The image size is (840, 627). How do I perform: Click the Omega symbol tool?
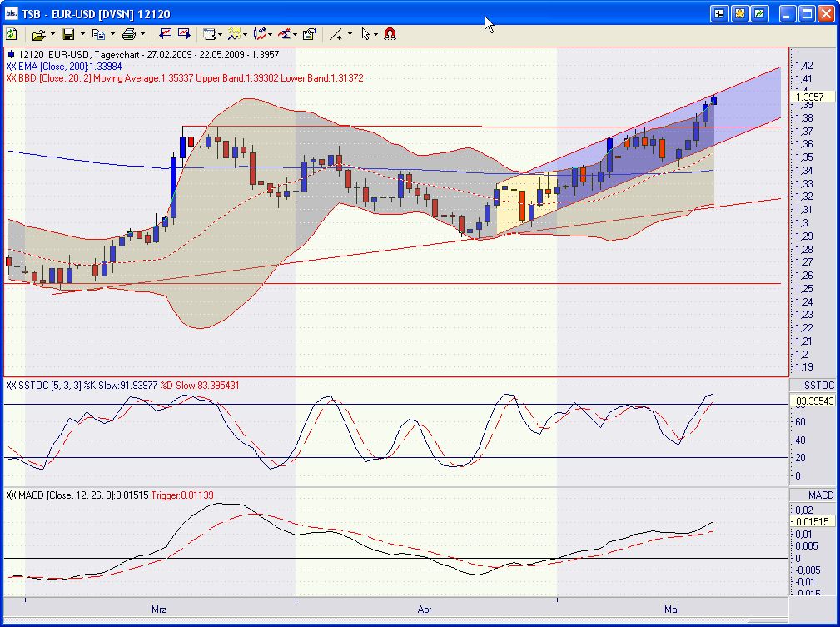pyautogui.click(x=388, y=33)
